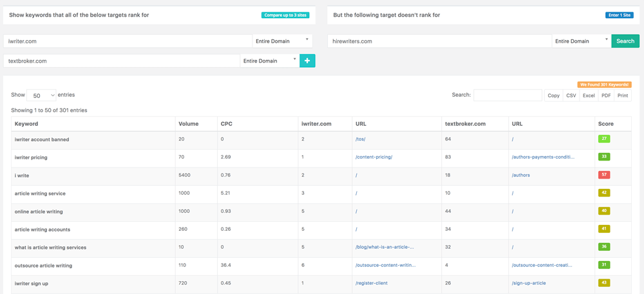The width and height of the screenshot is (644, 294).
Task: Open the Entire Domain dropdown for textbroker.com
Action: pyautogui.click(x=270, y=61)
